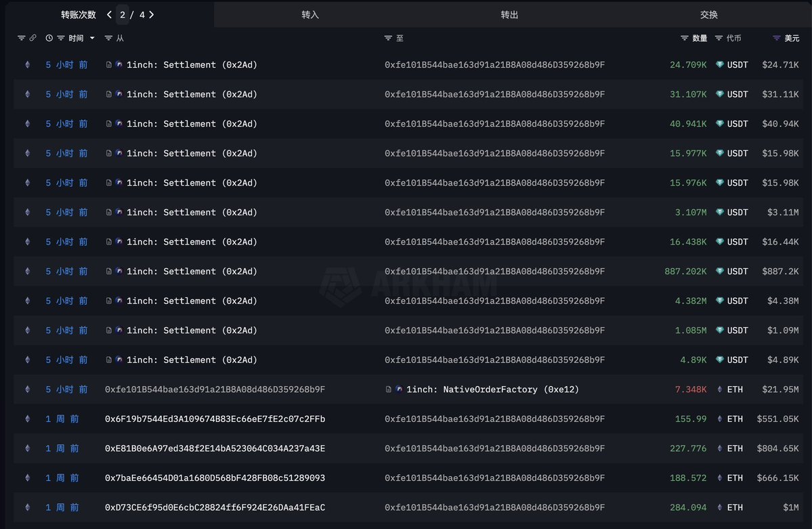Open sender address 0x7baEe66454D01a1680D568bF428FB08c51289093
Screen dimensions: 812x529
[x=215, y=478]
